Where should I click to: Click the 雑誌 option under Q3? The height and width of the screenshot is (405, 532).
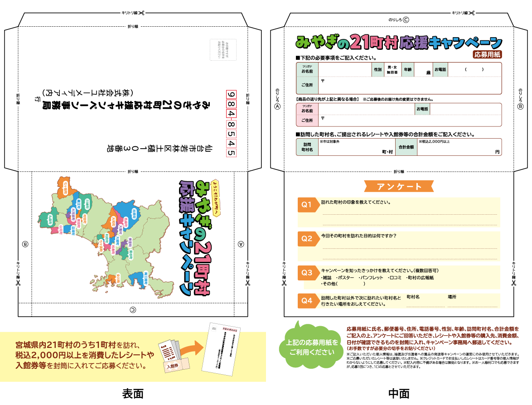coord(326,277)
